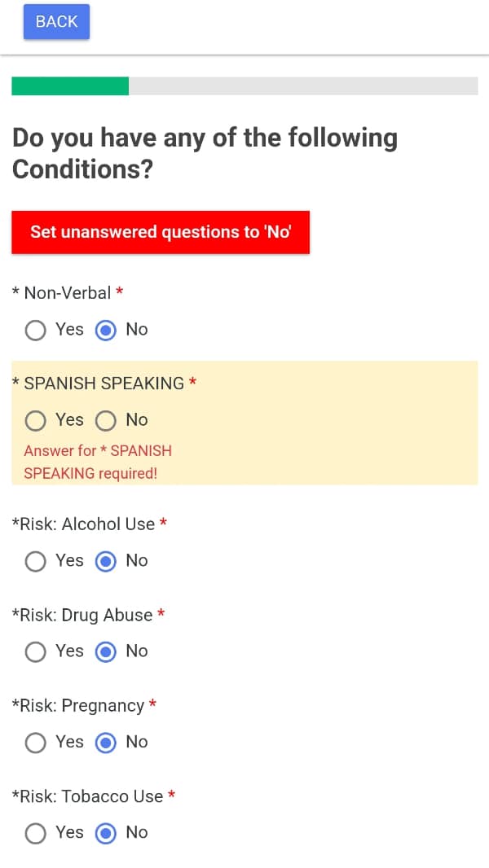Click the green progress bar section
Image resolution: width=489 pixels, height=868 pixels.
70,86
